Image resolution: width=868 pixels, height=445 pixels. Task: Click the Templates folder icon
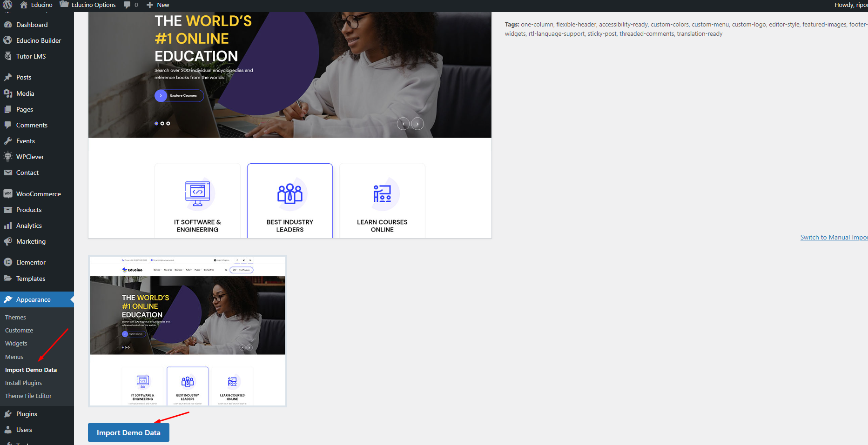point(8,279)
